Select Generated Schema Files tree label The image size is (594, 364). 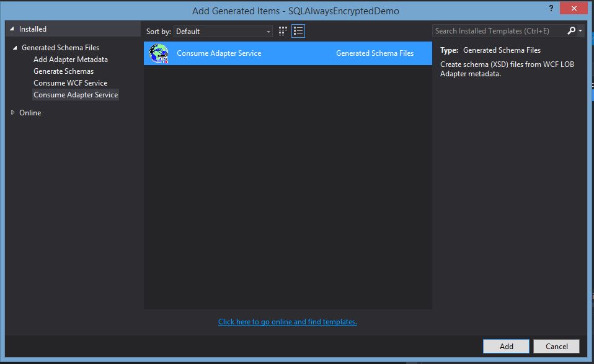click(60, 48)
